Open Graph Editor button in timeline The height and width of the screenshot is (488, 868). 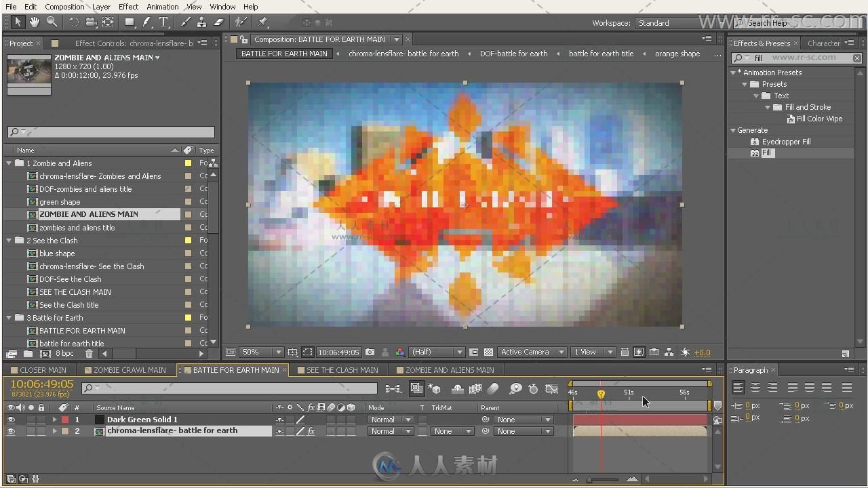551,388
